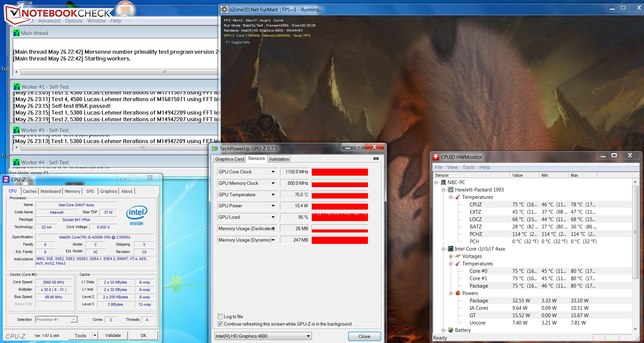Image resolution: width=644 pixels, height=343 pixels.
Task: Click the FurMark title bar icon
Action: 224,9
